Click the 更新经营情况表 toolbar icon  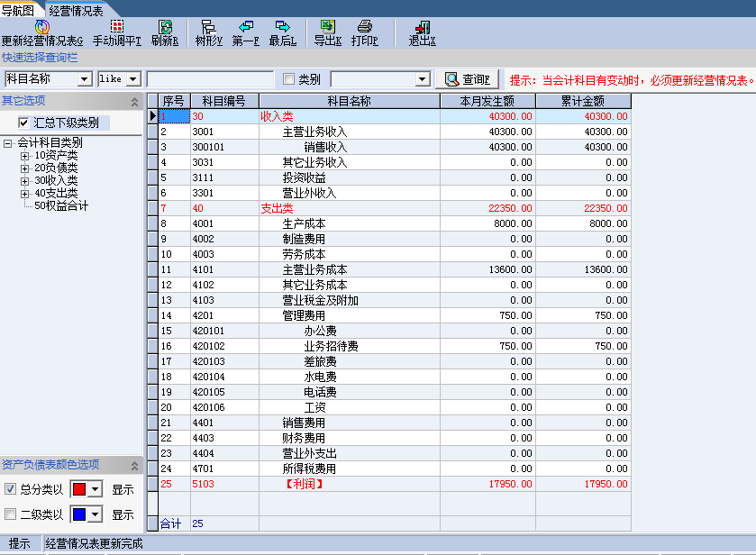coord(41,27)
